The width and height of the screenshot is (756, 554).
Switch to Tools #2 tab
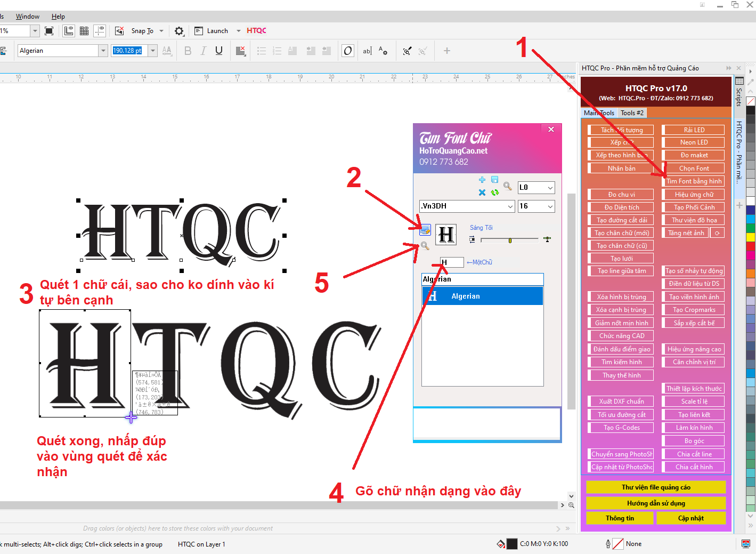point(632,113)
